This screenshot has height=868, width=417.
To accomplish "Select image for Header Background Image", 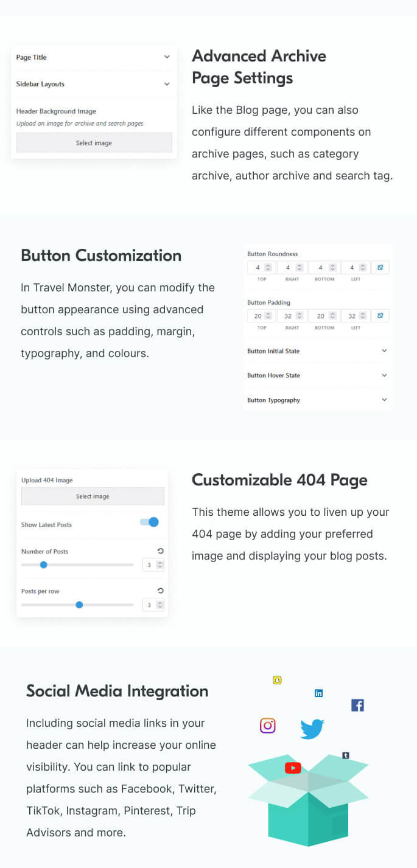I will point(94,143).
